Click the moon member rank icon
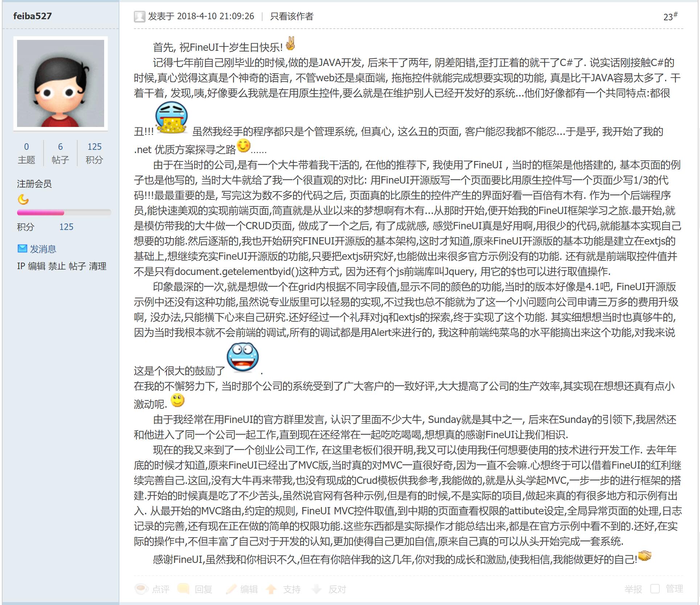The height and width of the screenshot is (605, 700). click(x=23, y=199)
